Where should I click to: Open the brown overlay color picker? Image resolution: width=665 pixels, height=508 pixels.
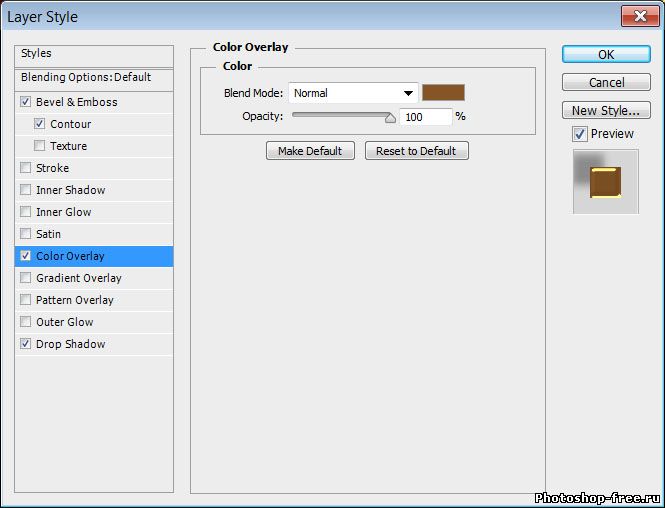pyautogui.click(x=443, y=93)
